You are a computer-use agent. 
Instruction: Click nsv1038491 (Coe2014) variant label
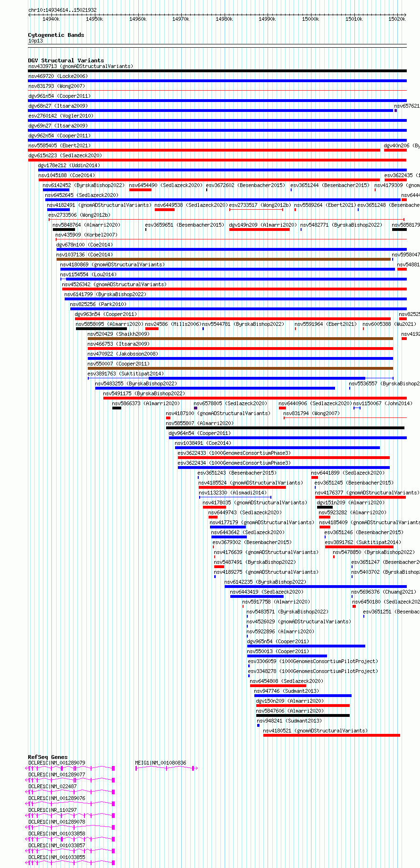pyautogui.click(x=203, y=443)
